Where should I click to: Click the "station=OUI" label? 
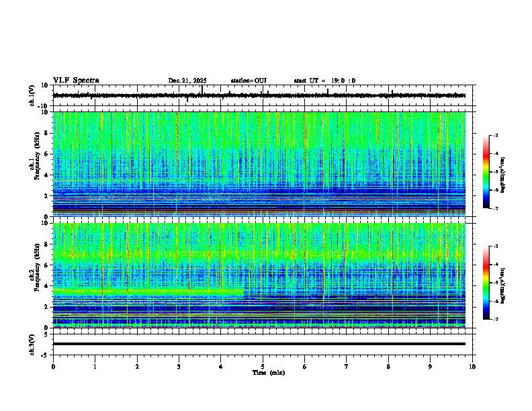point(249,81)
